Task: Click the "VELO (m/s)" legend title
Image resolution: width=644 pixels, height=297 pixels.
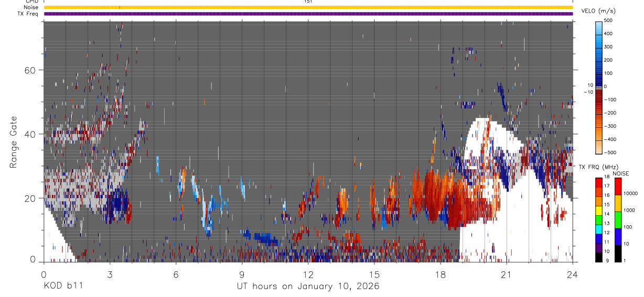Action: point(600,12)
